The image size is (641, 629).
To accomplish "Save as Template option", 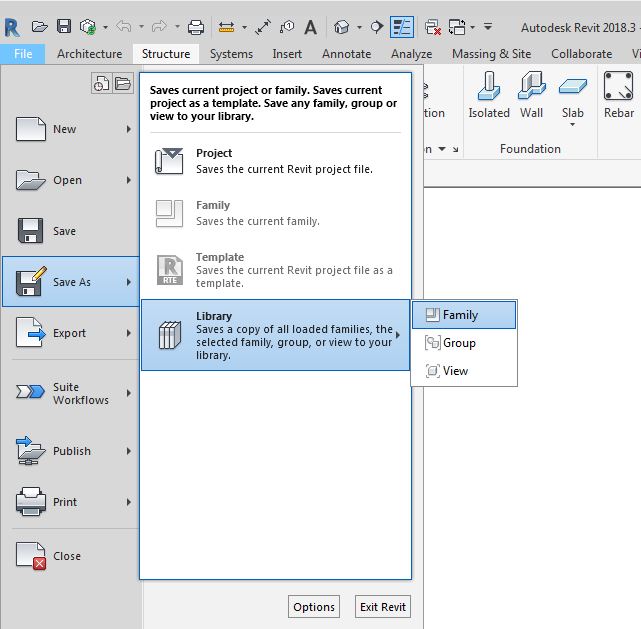I will click(x=276, y=270).
